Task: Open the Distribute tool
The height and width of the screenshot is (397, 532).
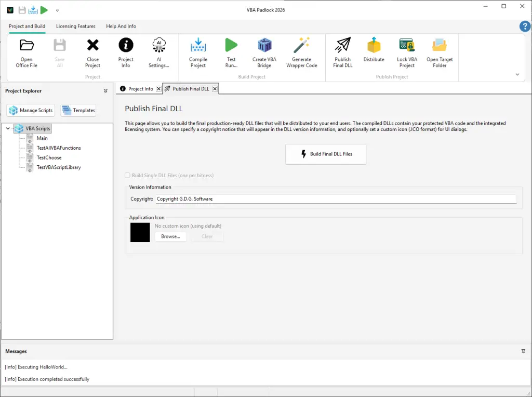Action: click(x=374, y=52)
